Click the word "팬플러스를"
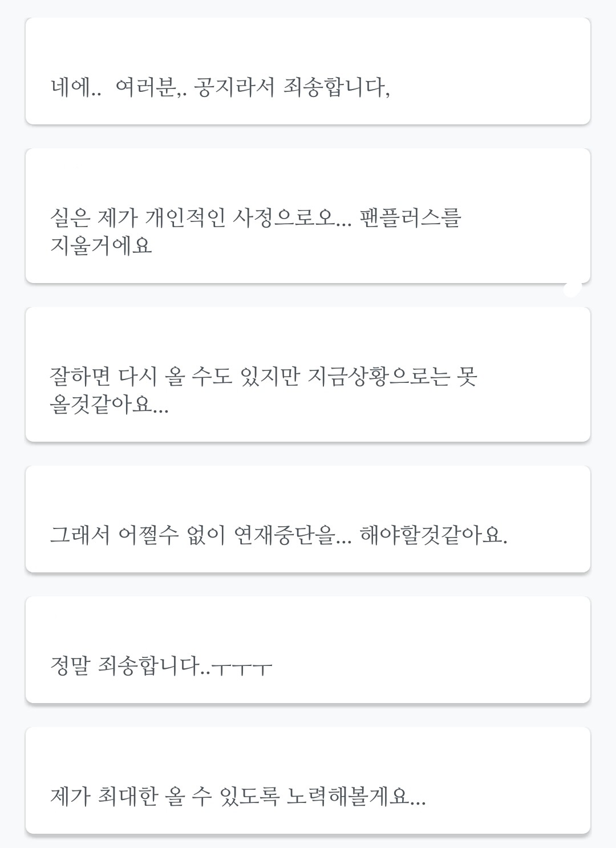 pos(410,217)
